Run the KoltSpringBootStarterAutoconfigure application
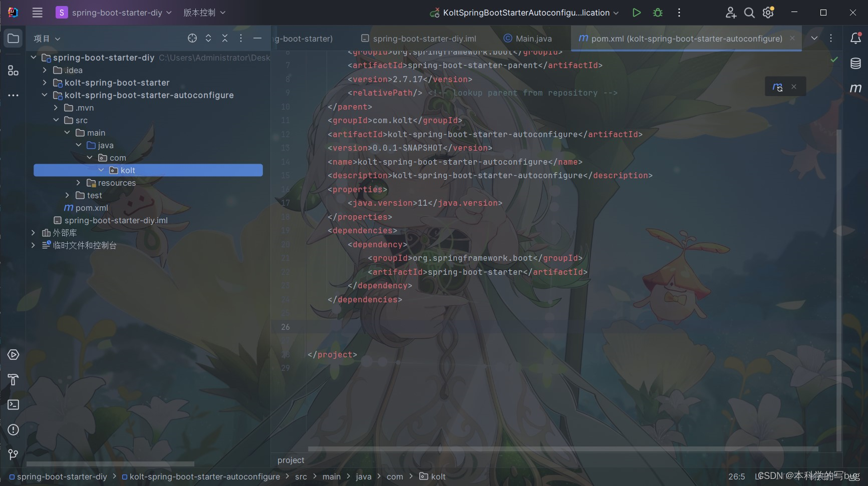Image resolution: width=868 pixels, height=486 pixels. [x=637, y=13]
